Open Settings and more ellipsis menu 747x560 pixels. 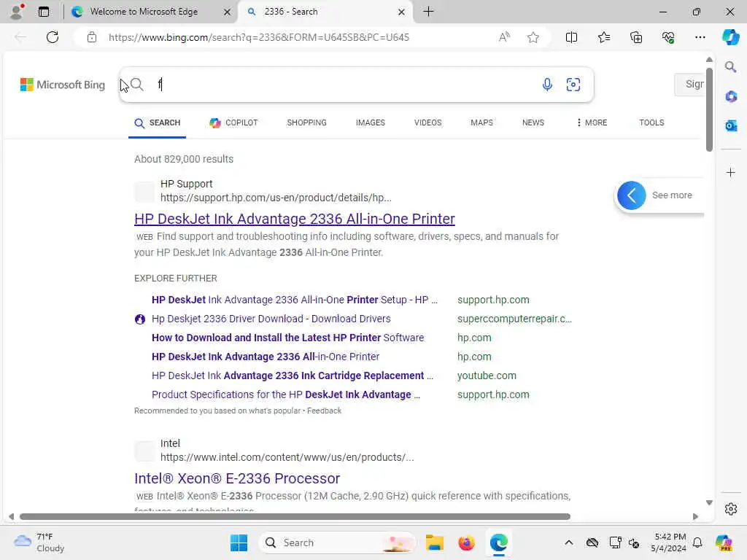[x=700, y=37]
